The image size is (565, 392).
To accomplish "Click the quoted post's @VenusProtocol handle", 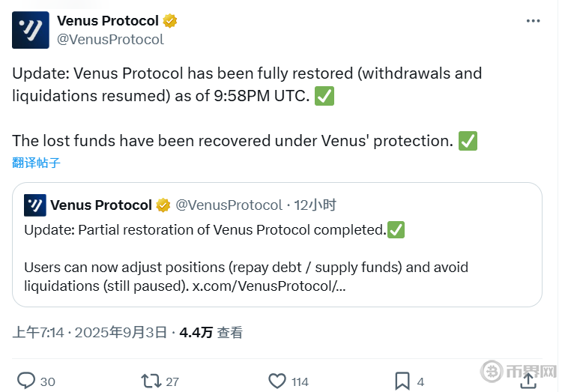I will (229, 205).
